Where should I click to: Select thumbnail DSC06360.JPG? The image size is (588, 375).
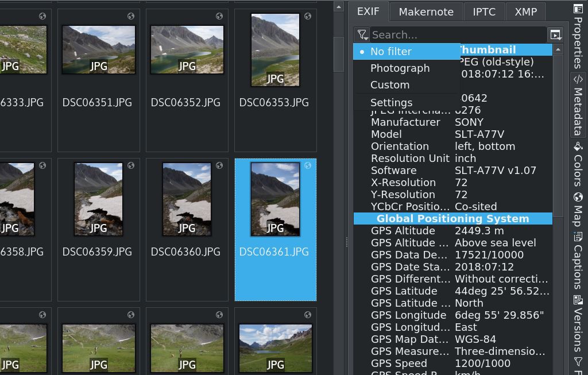(x=187, y=199)
